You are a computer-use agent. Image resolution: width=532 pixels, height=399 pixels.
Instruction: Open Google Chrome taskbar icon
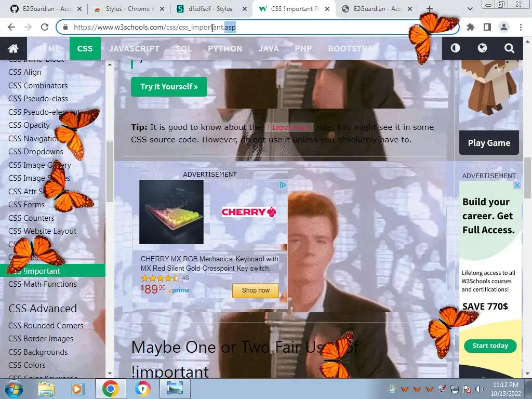(110, 389)
